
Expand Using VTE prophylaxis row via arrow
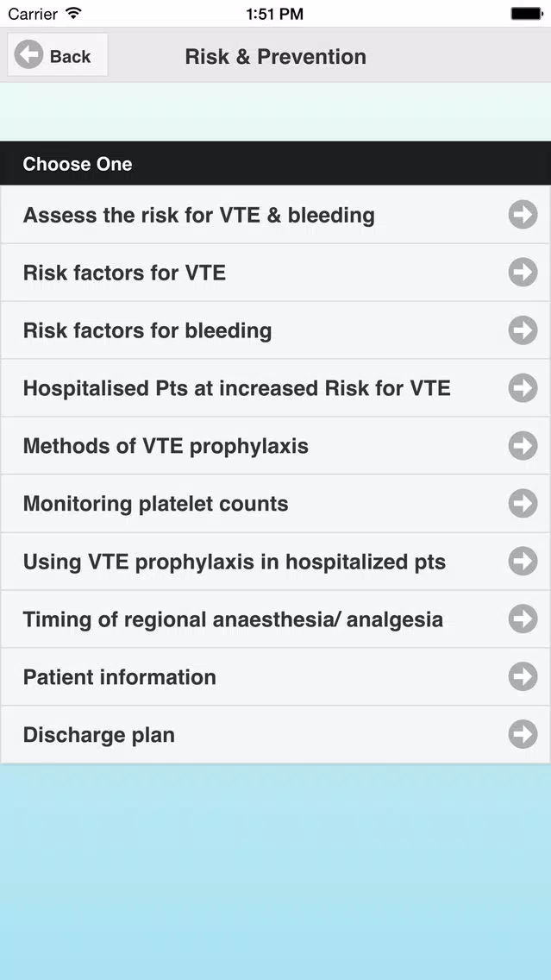(x=523, y=562)
